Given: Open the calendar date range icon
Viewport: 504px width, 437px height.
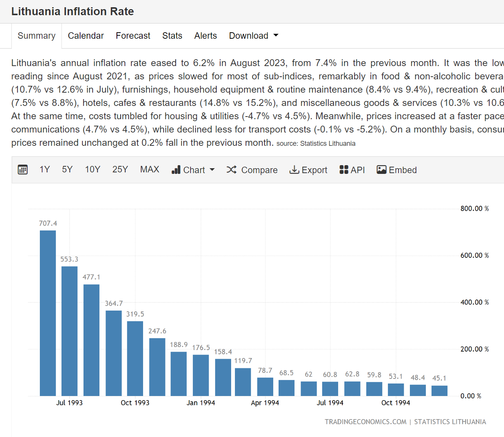Looking at the screenshot, I should pos(23,170).
